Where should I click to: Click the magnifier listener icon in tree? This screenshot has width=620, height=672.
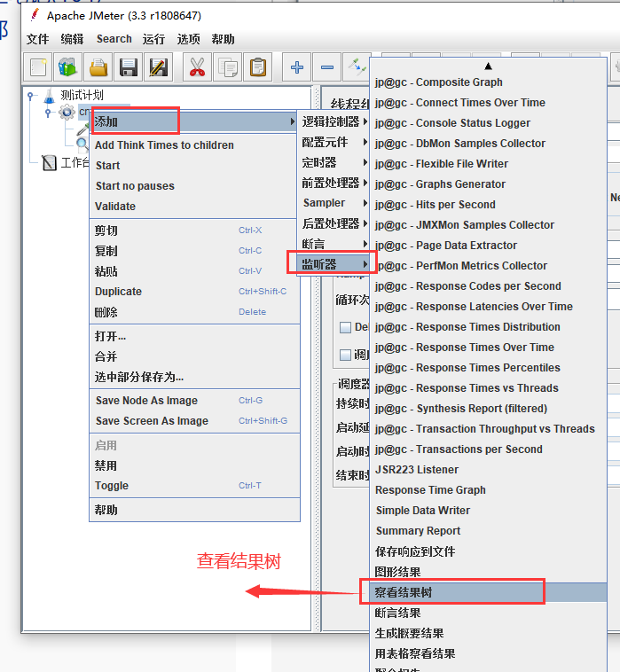tap(82, 144)
